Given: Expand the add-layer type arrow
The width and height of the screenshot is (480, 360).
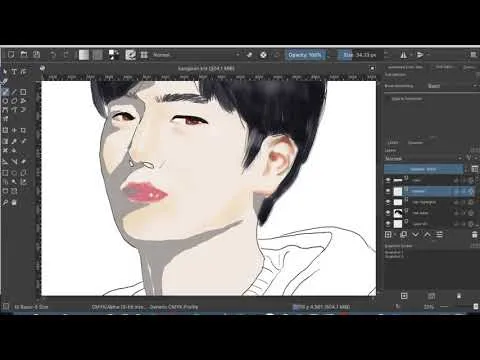Looking at the screenshot, I should [x=394, y=235].
